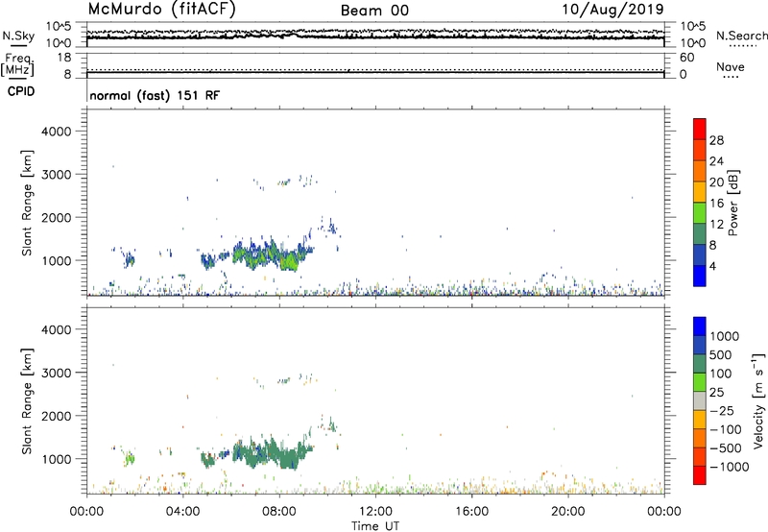This screenshot has height=532, width=768.
Task: Pick the dark green 8-12 dB power swatch
Action: tap(700, 233)
